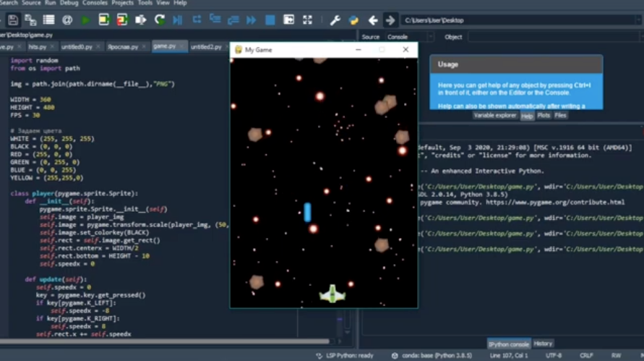Click the green Run file button
The width and height of the screenshot is (644, 361).
pos(86,20)
